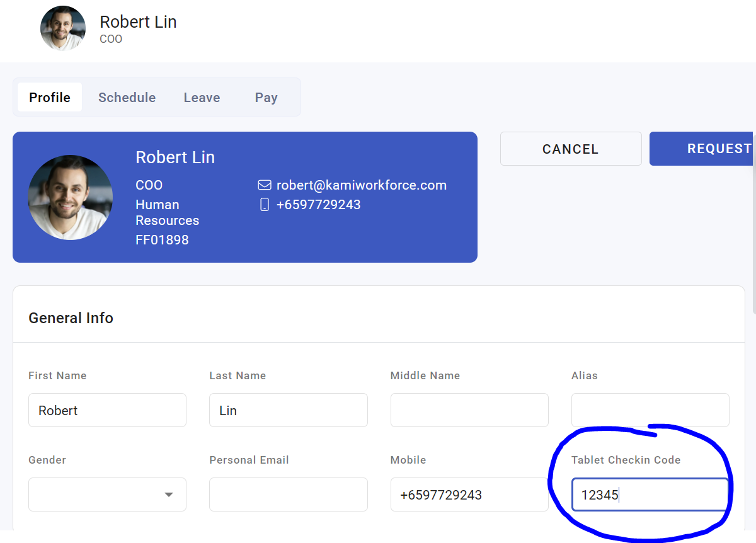
Task: Click the Tablet Checkin Code field
Action: click(650, 494)
